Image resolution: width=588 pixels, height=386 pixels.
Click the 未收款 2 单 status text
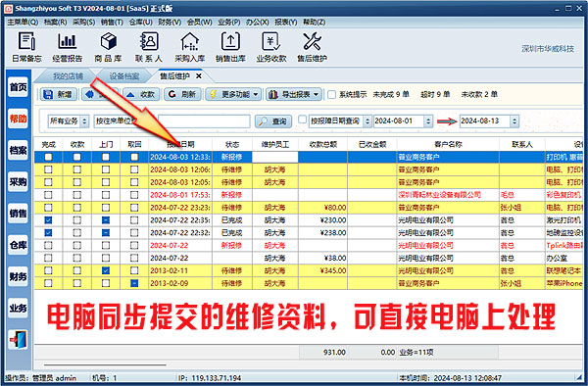click(x=479, y=94)
